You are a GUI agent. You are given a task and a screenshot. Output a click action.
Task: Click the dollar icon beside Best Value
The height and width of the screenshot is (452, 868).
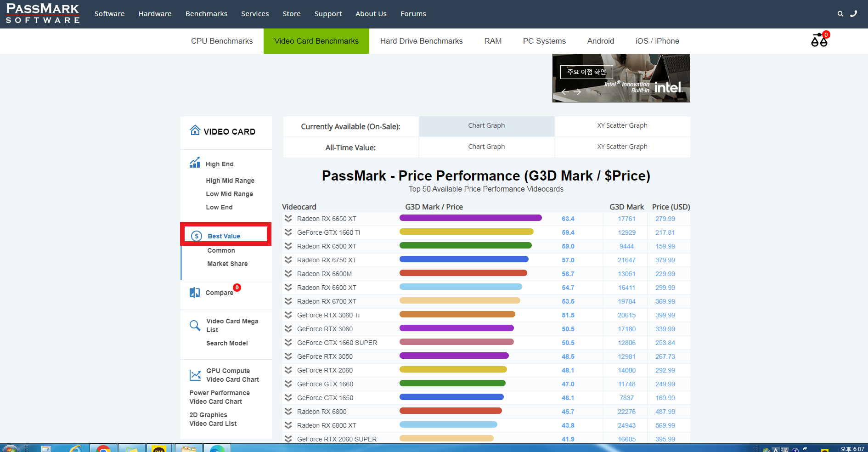[x=197, y=236]
